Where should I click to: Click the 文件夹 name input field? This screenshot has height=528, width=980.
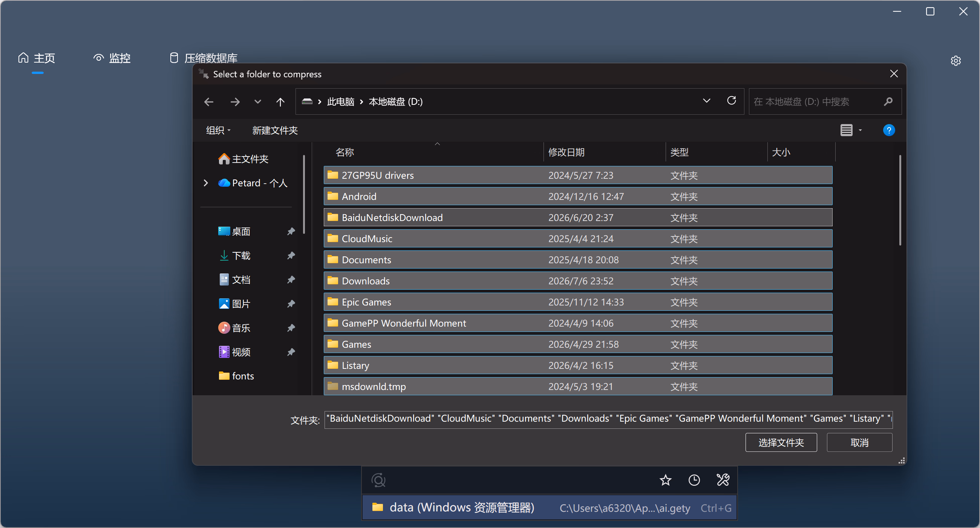[x=608, y=419]
